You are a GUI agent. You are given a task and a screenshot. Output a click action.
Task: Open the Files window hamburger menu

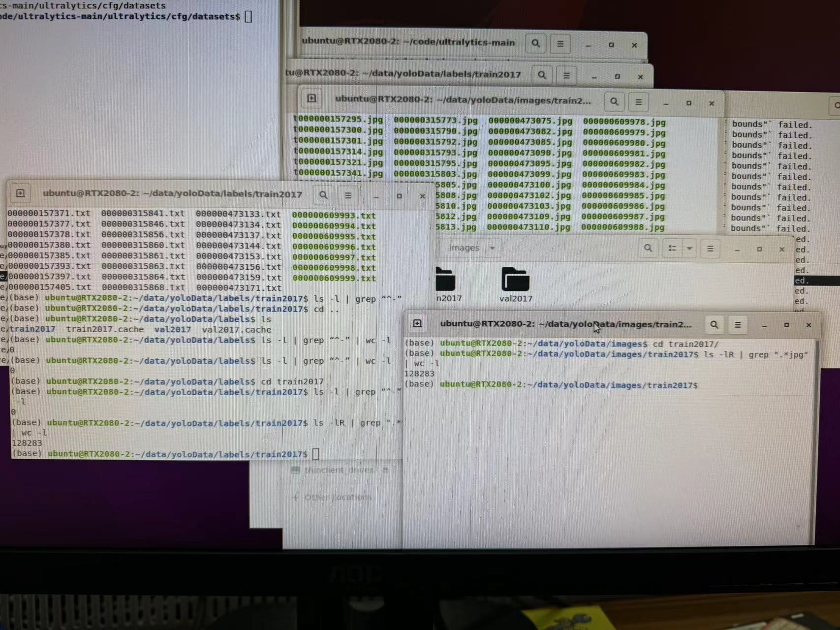point(710,249)
